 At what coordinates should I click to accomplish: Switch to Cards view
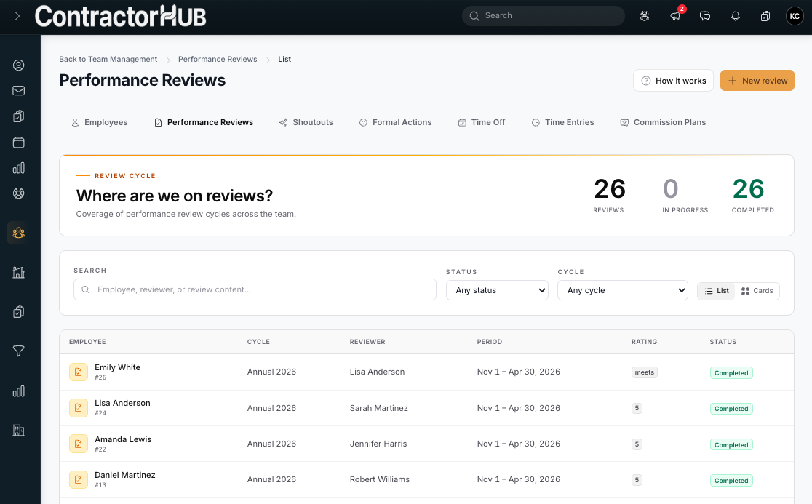point(757,291)
